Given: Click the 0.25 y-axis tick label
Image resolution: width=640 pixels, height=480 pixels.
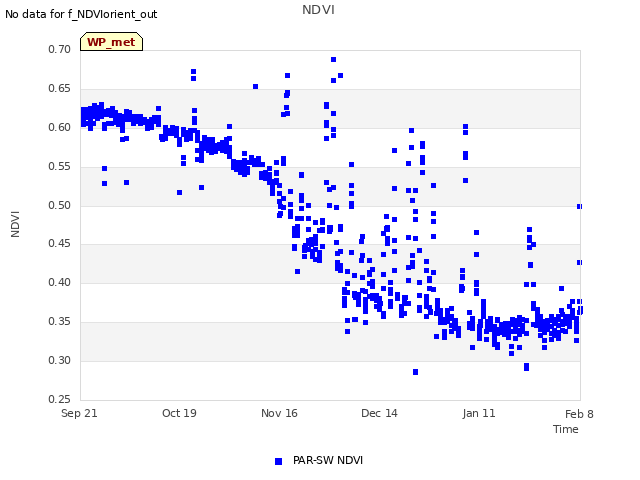Looking at the screenshot, I should (x=60, y=399).
